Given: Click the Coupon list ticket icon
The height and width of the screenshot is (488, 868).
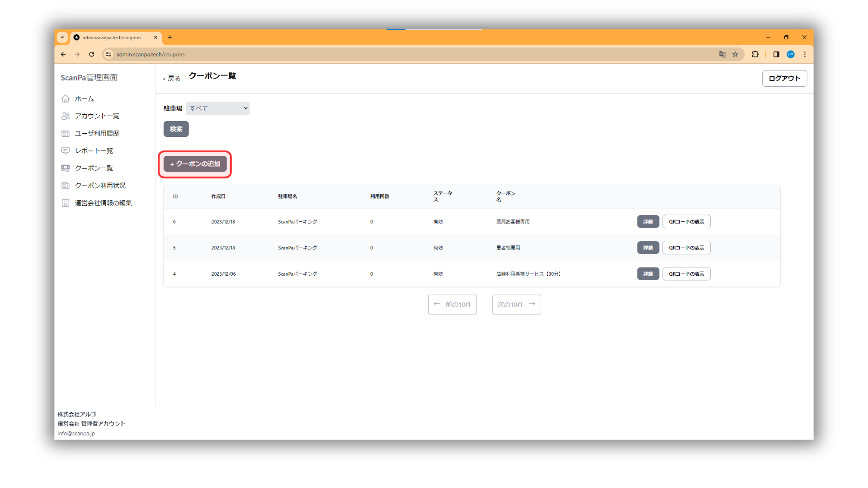Looking at the screenshot, I should point(66,168).
